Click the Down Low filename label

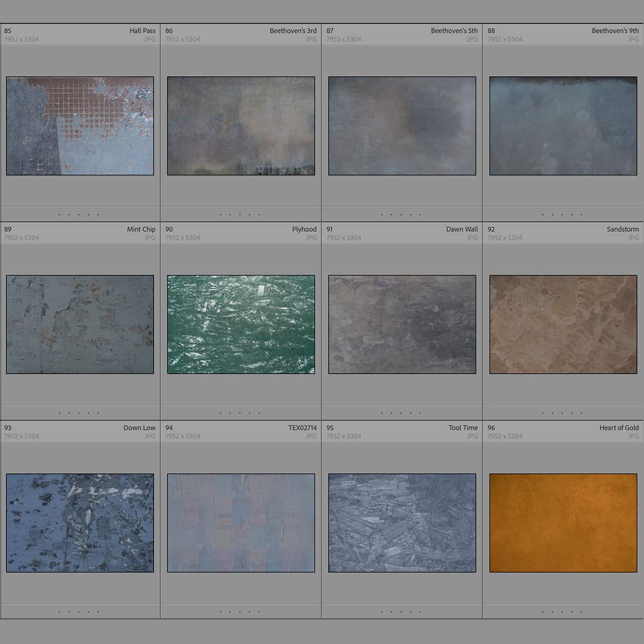point(140,428)
